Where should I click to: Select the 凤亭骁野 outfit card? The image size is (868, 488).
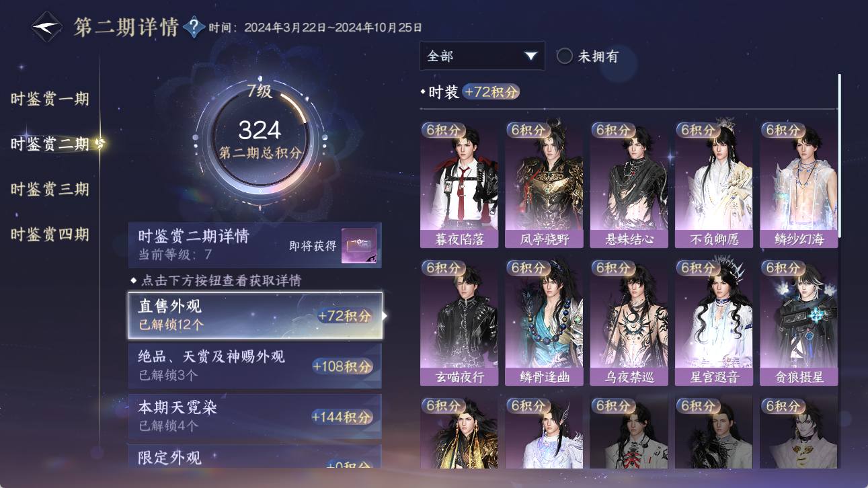[544, 185]
